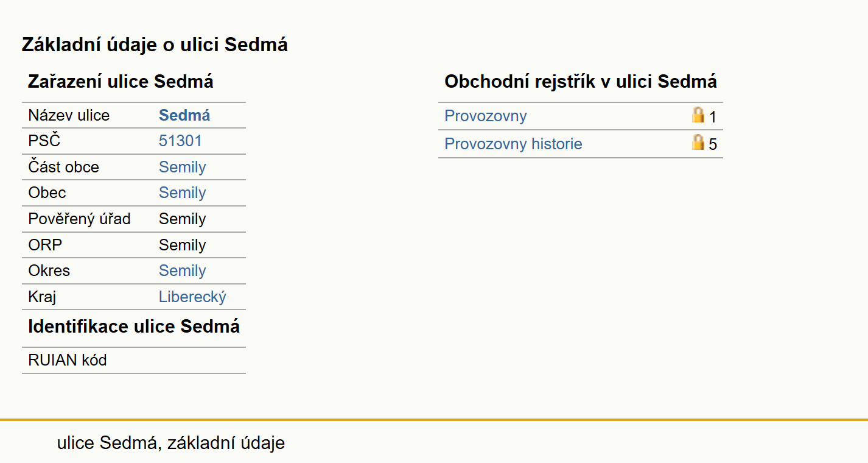Open the Liberecký region link
This screenshot has height=463, width=868.
[x=192, y=297]
